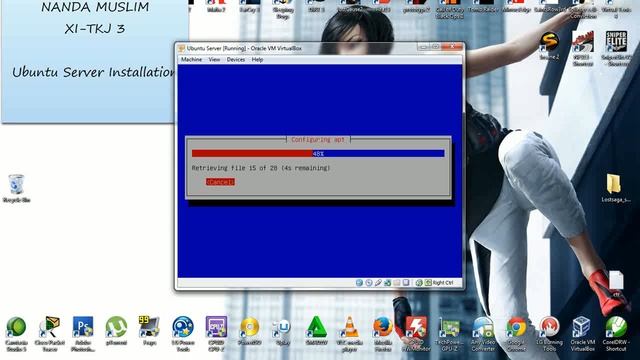This screenshot has width=640, height=360.
Task: Click the network adapter status icon
Action: pos(387,282)
